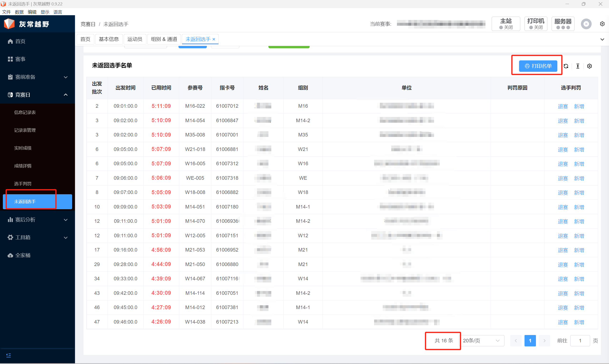Open the 实时成绩 sidebar item
Screen dimensions: 609x364
(23, 148)
